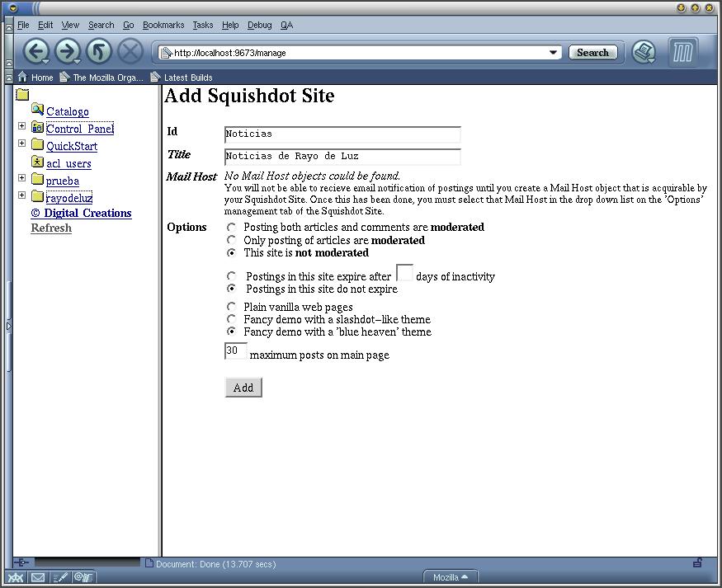Go forward with the Forward arrow button
Screen dimensions: 722x588
67,50
